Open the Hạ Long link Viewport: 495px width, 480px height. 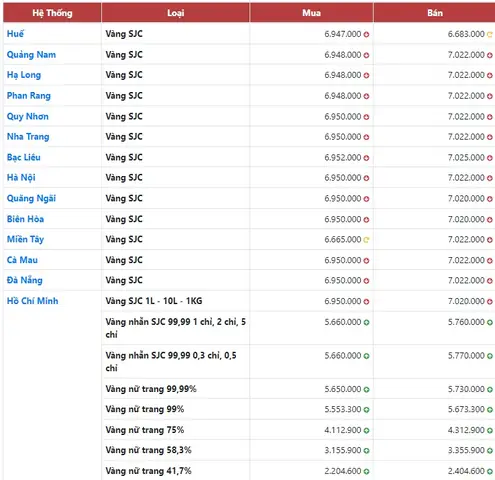coord(24,75)
